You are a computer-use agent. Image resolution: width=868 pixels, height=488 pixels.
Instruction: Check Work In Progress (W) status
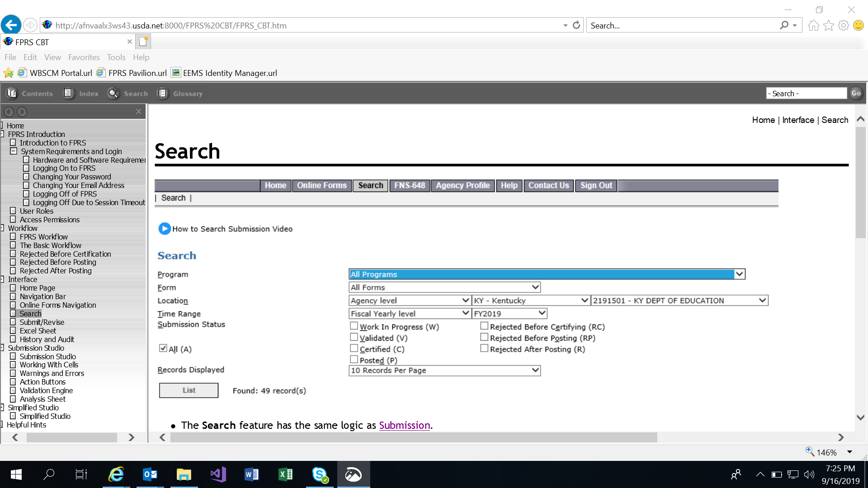[x=354, y=326]
